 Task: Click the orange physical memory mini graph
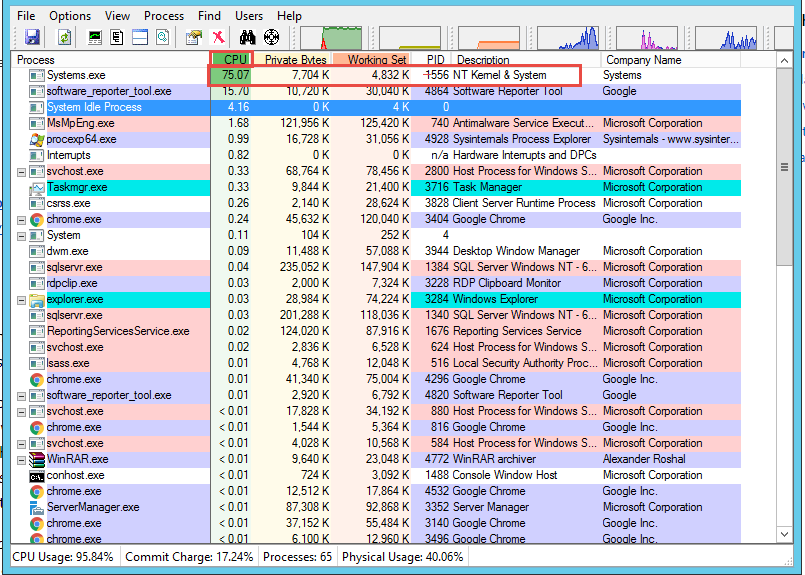[489, 38]
